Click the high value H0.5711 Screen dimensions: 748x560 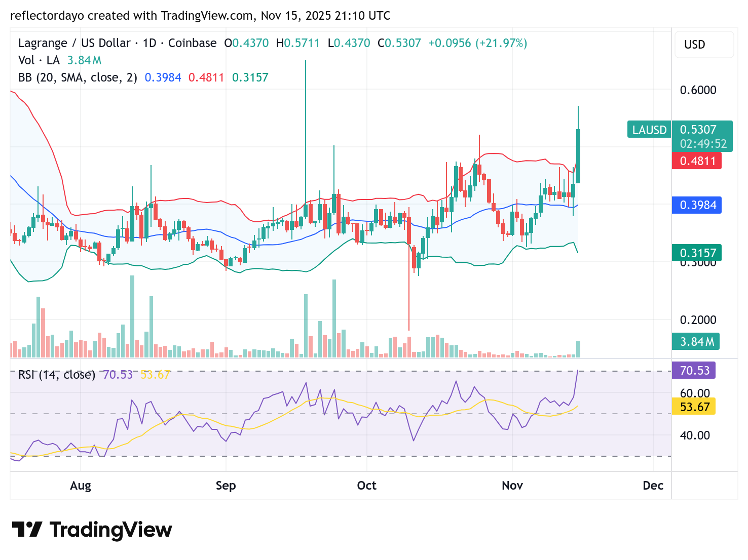298,43
